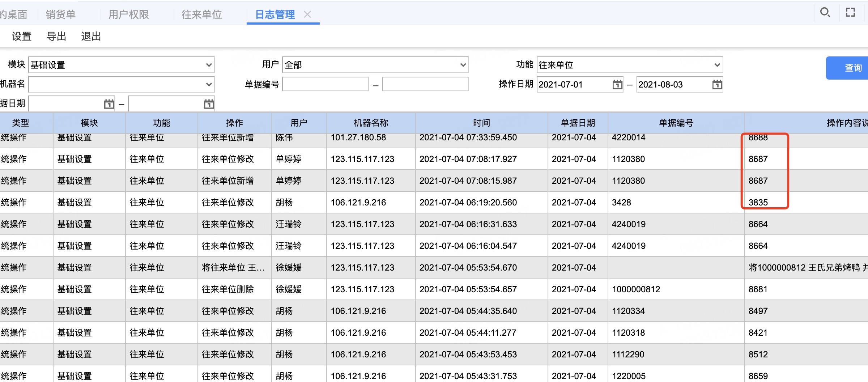Open the 设置 menu
This screenshot has height=382, width=868.
click(22, 37)
